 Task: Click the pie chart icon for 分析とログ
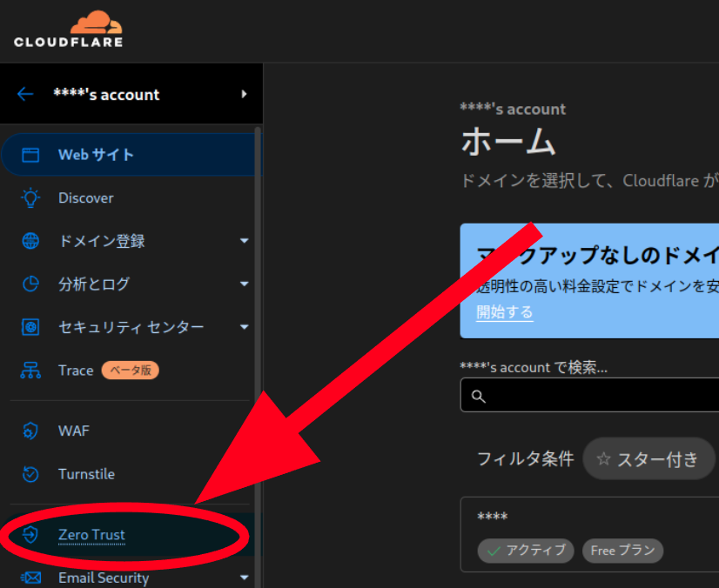coord(30,284)
